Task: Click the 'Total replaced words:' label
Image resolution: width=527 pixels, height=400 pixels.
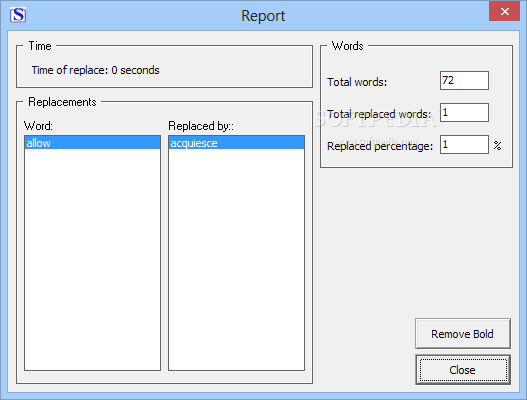Action: [x=379, y=114]
